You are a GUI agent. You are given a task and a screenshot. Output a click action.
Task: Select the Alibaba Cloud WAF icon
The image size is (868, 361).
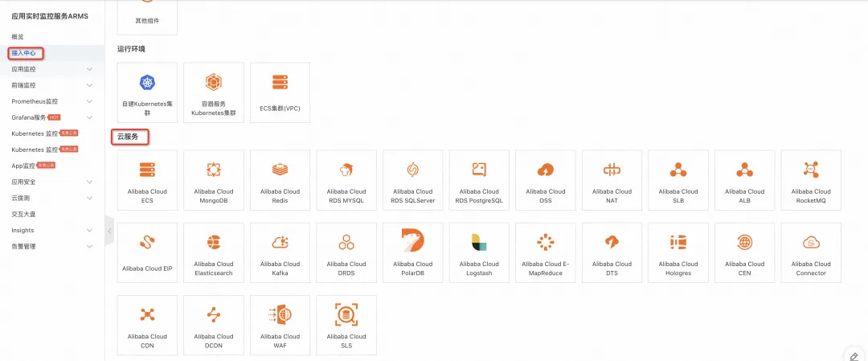pyautogui.click(x=280, y=314)
